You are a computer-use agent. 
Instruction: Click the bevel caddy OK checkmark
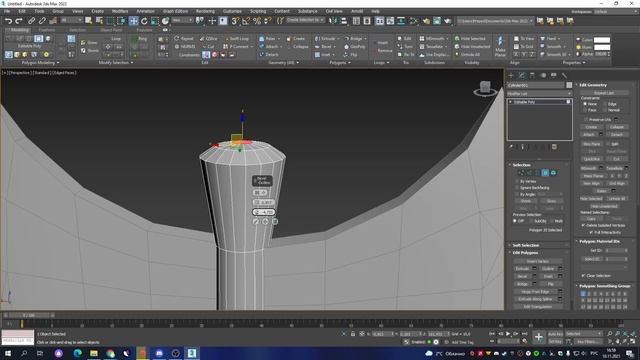click(256, 222)
